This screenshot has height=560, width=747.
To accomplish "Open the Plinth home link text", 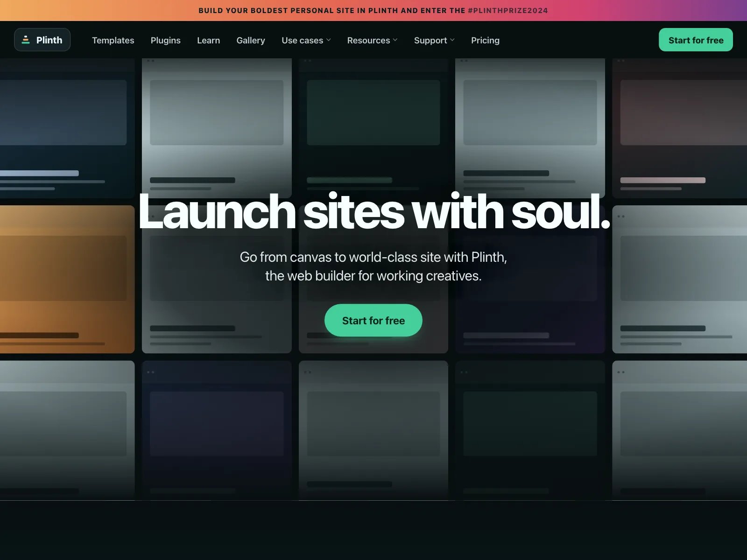I will [49, 40].
